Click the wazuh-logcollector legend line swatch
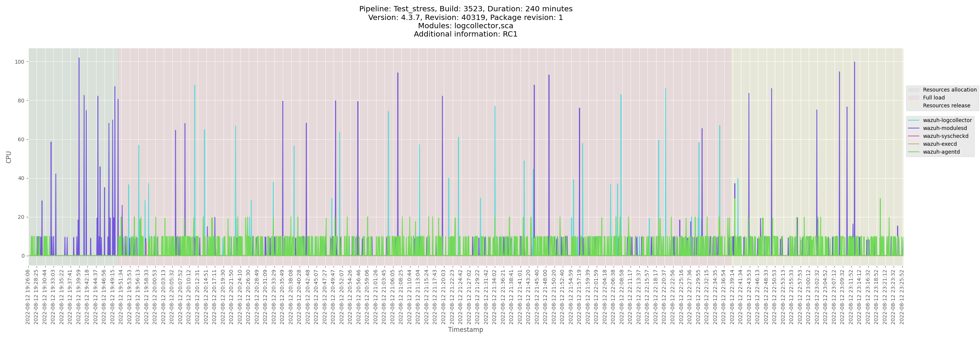This screenshot has width=980, height=339. tap(913, 121)
